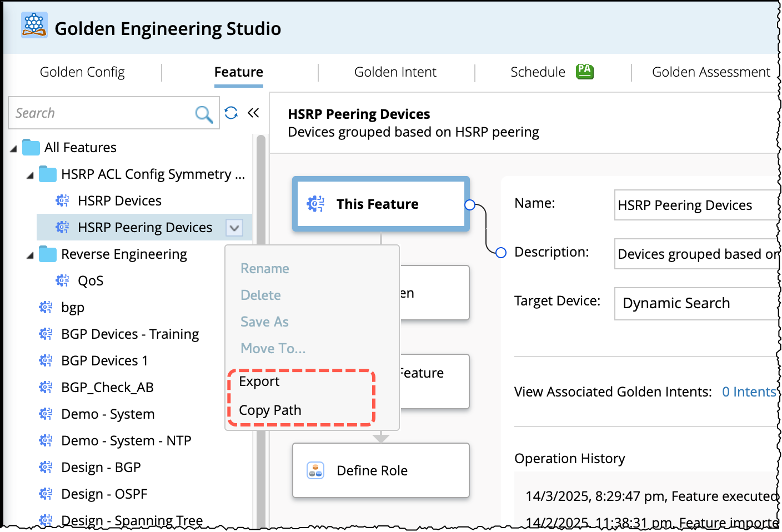Image resolution: width=782 pixels, height=532 pixels.
Task: Collapse the left panel with double-chevron icon
Action: [253, 113]
